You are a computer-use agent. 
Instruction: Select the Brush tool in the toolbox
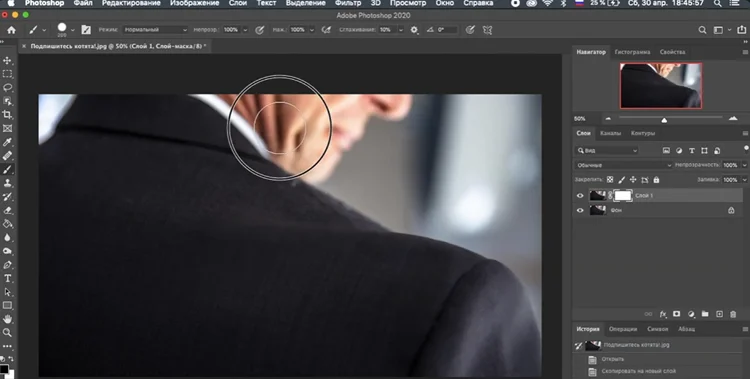(8, 169)
